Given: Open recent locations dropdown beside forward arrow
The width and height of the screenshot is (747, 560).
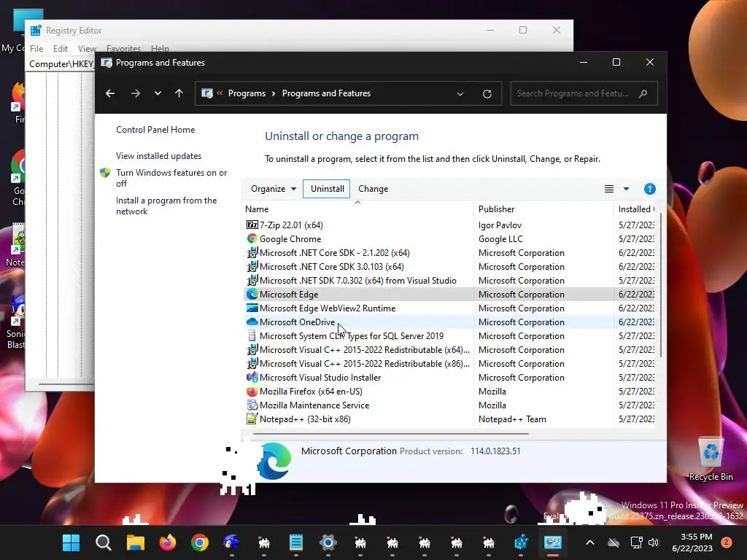Looking at the screenshot, I should tap(158, 93).
